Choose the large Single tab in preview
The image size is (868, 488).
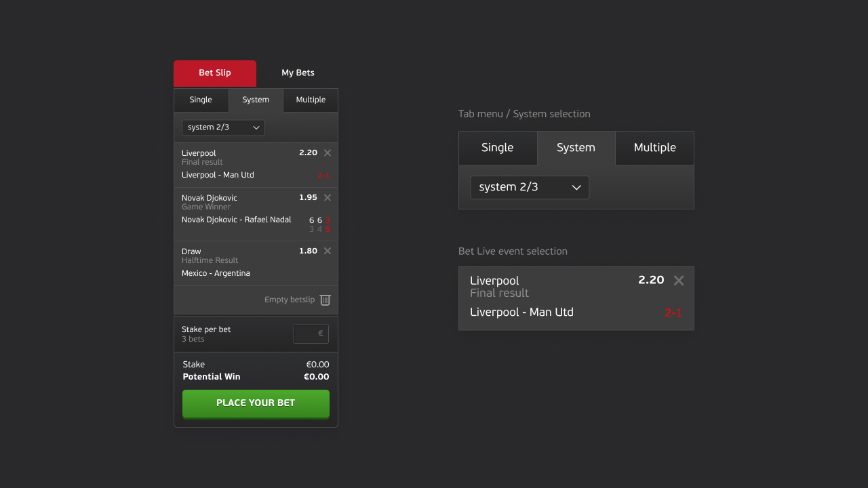(498, 148)
